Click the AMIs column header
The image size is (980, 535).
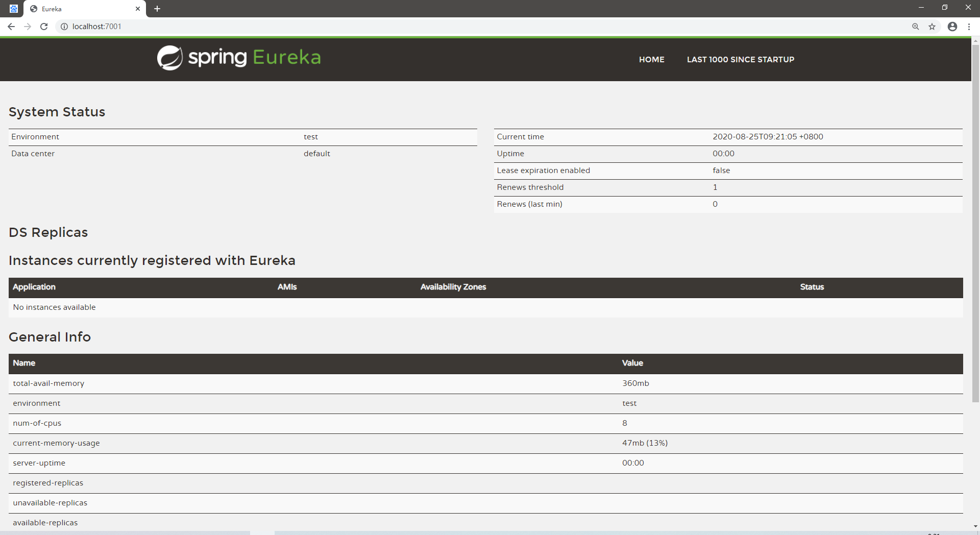tap(287, 287)
